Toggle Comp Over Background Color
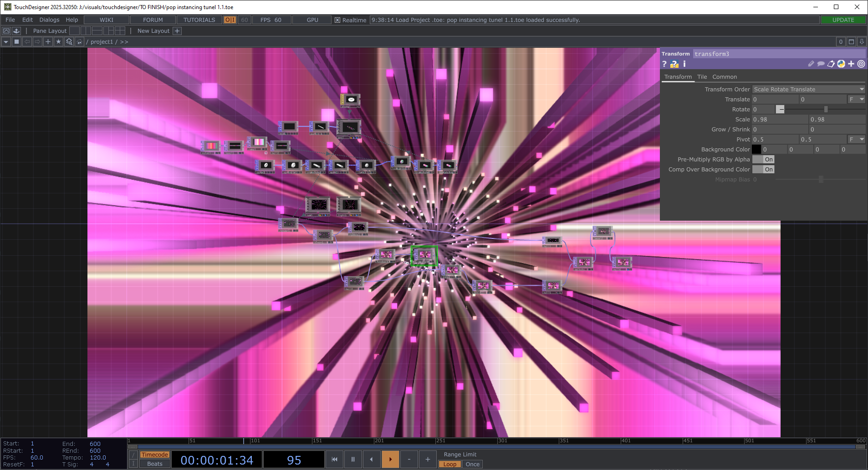868x470 pixels. pyautogui.click(x=763, y=170)
